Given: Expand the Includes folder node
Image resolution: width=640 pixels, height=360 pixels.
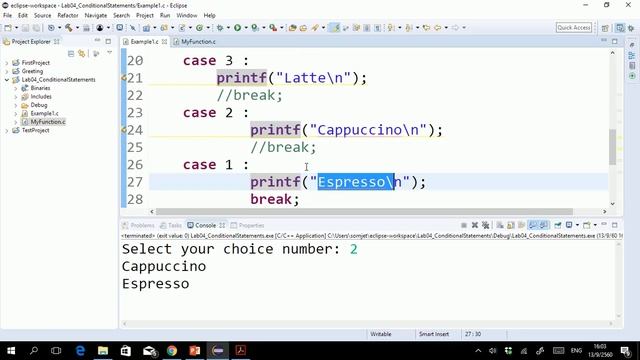Looking at the screenshot, I should (x=16, y=97).
